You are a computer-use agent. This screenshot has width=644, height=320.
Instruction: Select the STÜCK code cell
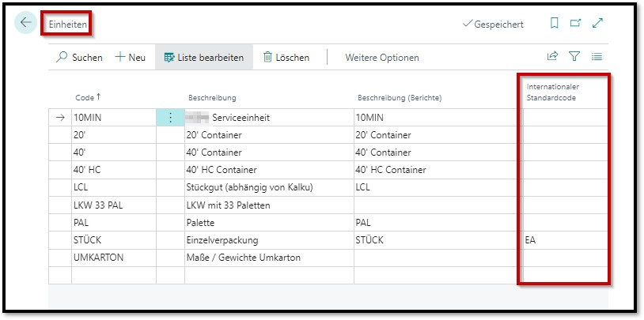[112, 239]
